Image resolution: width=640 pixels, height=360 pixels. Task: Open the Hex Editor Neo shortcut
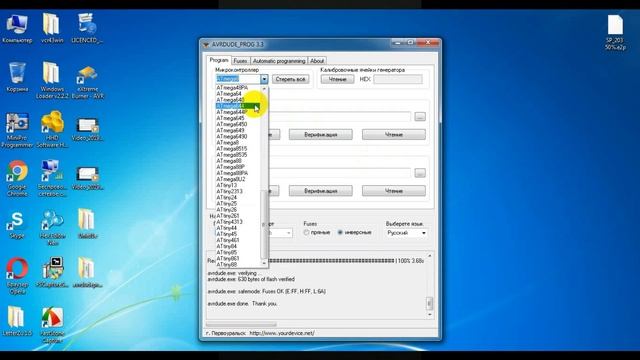coord(52,227)
